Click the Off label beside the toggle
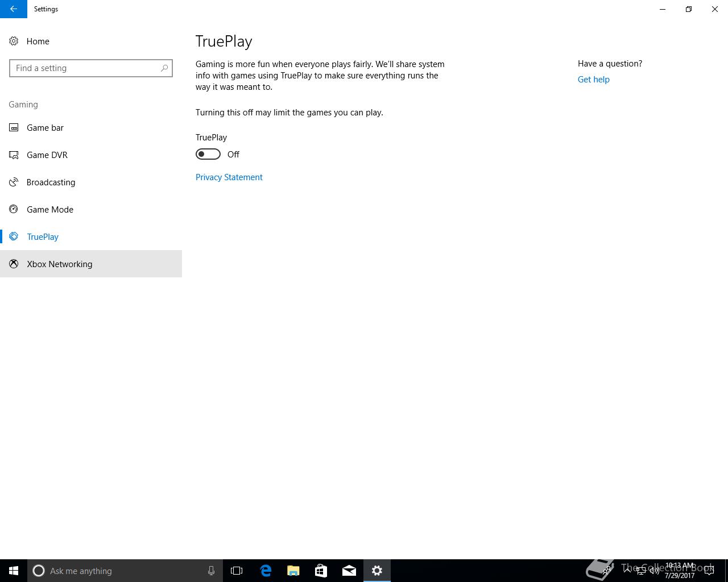This screenshot has width=728, height=582. 233,155
